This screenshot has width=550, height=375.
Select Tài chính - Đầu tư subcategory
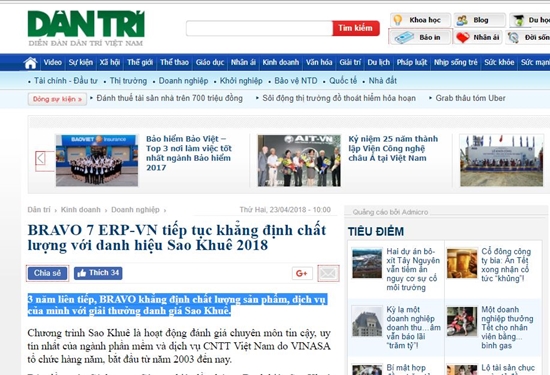point(66,81)
